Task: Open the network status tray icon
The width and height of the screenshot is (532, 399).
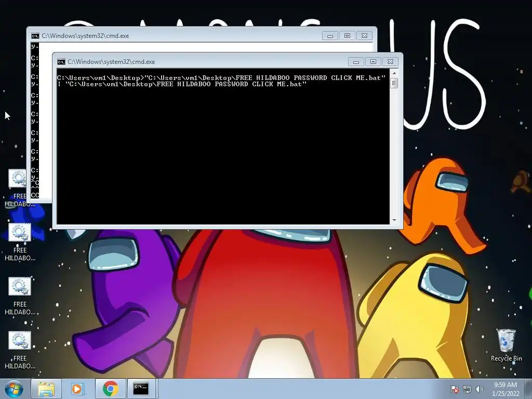Action: (x=467, y=389)
